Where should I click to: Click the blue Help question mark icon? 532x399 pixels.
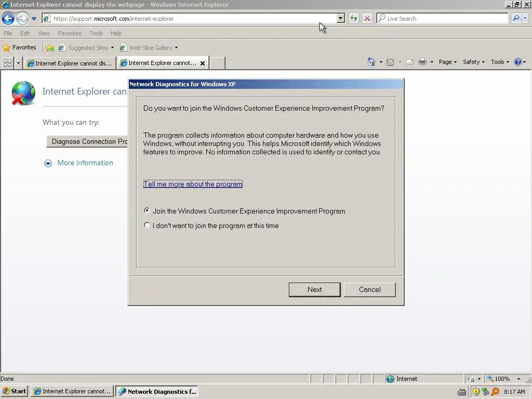pyautogui.click(x=518, y=62)
